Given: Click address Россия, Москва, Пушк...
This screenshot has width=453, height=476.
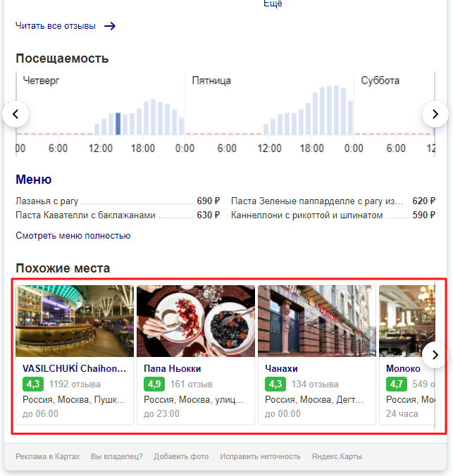Looking at the screenshot, I should pos(74,399).
